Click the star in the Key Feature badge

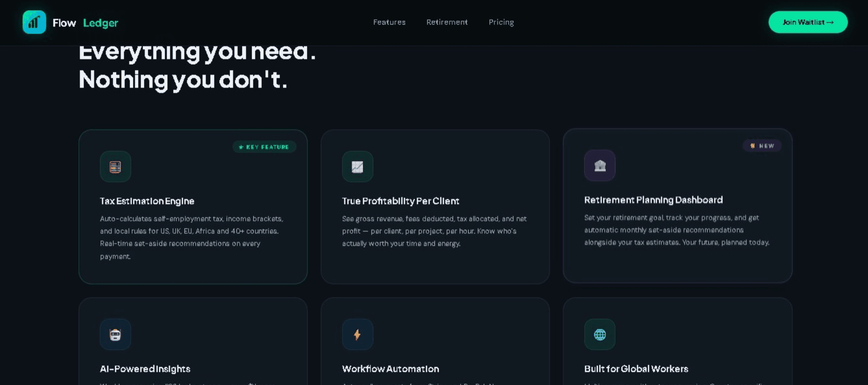(241, 147)
